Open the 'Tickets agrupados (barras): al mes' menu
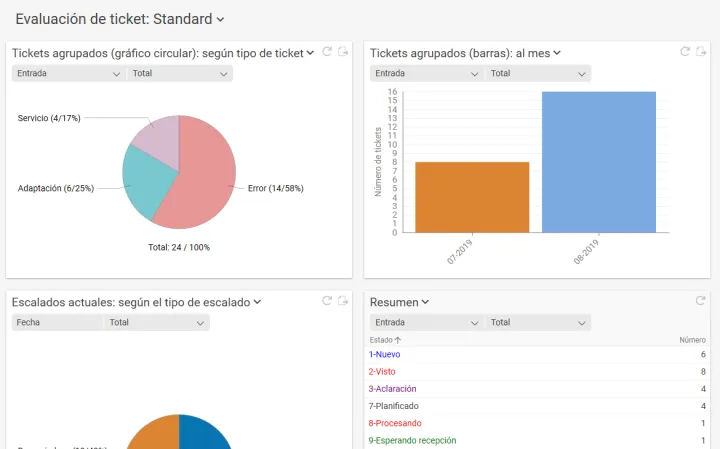Viewport: 720px width, 449px height. tap(557, 53)
